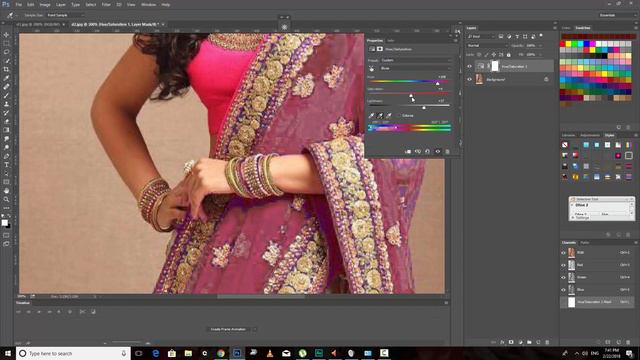The height and width of the screenshot is (360, 640).
Task: Enable the Colorize checkbox
Action: pos(399,116)
